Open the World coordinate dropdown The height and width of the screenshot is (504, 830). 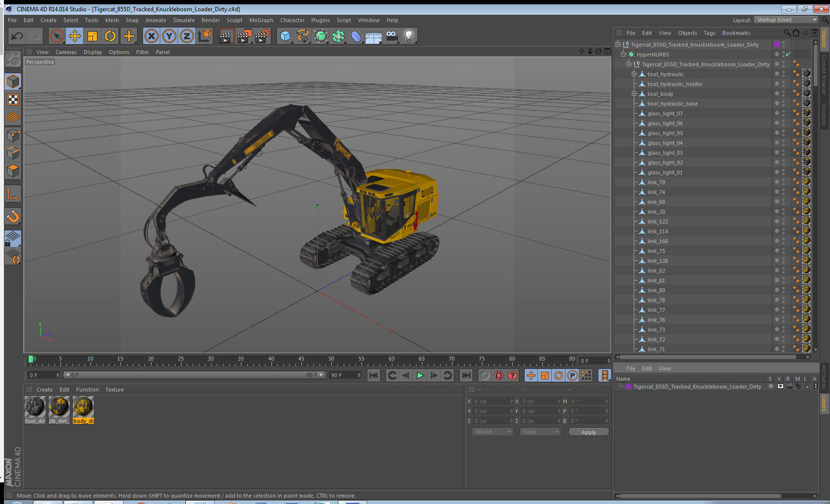(493, 432)
